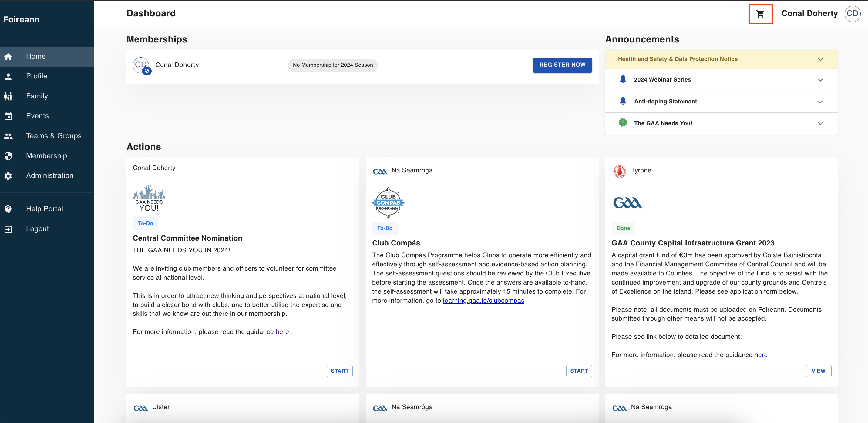868x423 pixels.
Task: Open the Home menu item
Action: pyautogui.click(x=47, y=56)
